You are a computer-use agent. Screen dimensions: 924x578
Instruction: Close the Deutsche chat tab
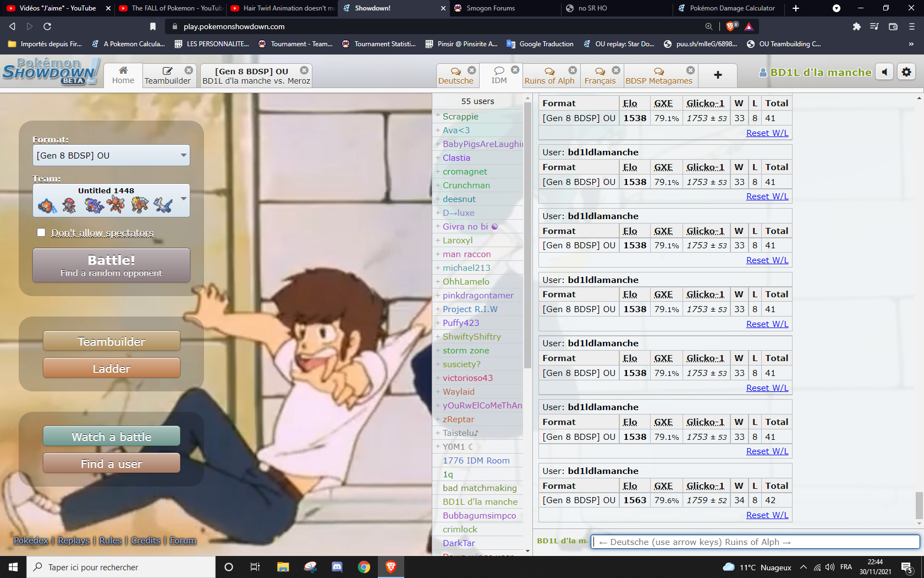(472, 70)
